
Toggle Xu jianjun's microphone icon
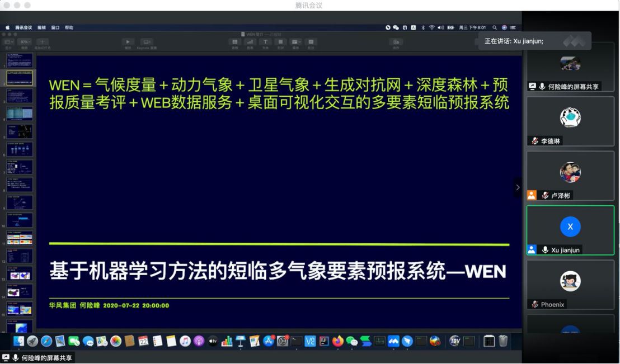pyautogui.click(x=545, y=250)
